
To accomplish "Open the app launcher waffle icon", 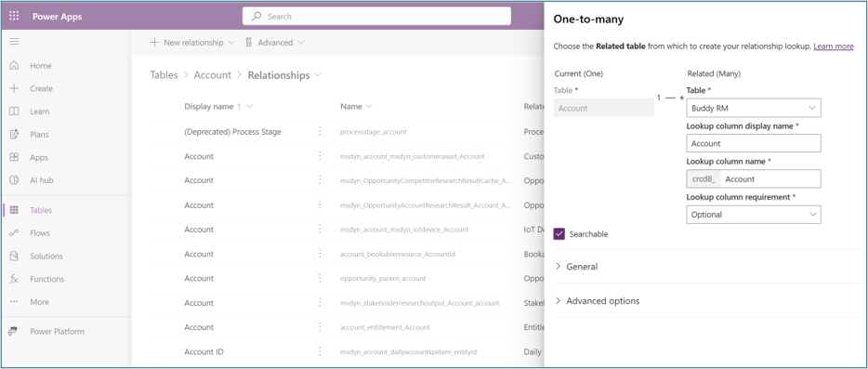I will pos(14,16).
